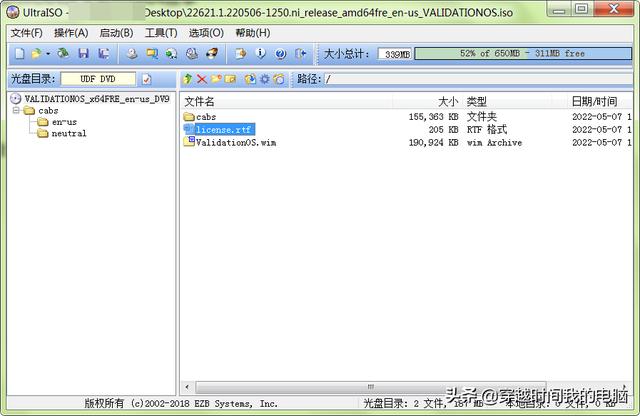Screen dimensions: 640x416
Task: Open the dropdown arrow beside Open icon
Action: [x=48, y=54]
